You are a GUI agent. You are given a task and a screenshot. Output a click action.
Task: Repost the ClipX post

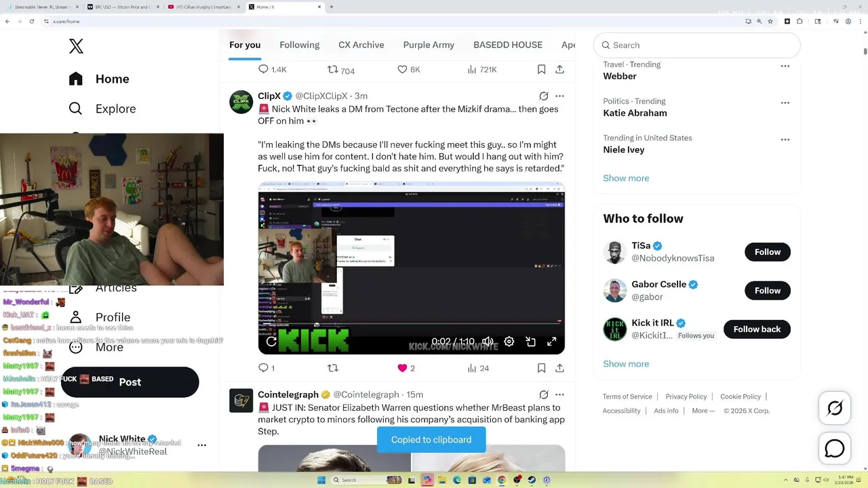[333, 368]
